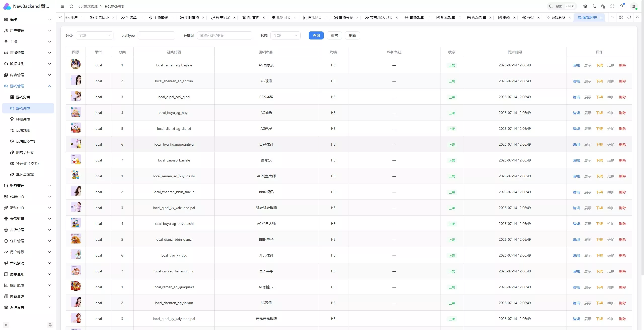Click the 查询 search button

tap(316, 35)
